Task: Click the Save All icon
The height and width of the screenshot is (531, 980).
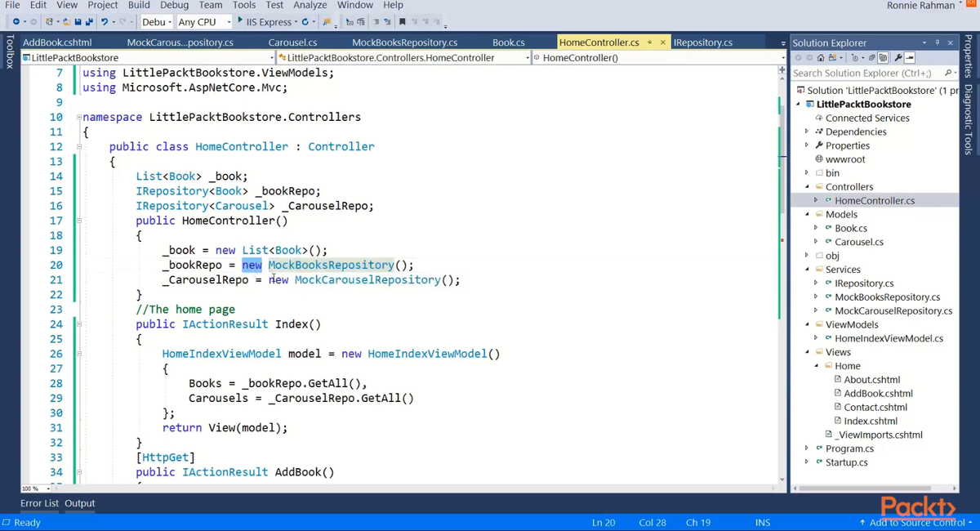Action: coord(88,22)
